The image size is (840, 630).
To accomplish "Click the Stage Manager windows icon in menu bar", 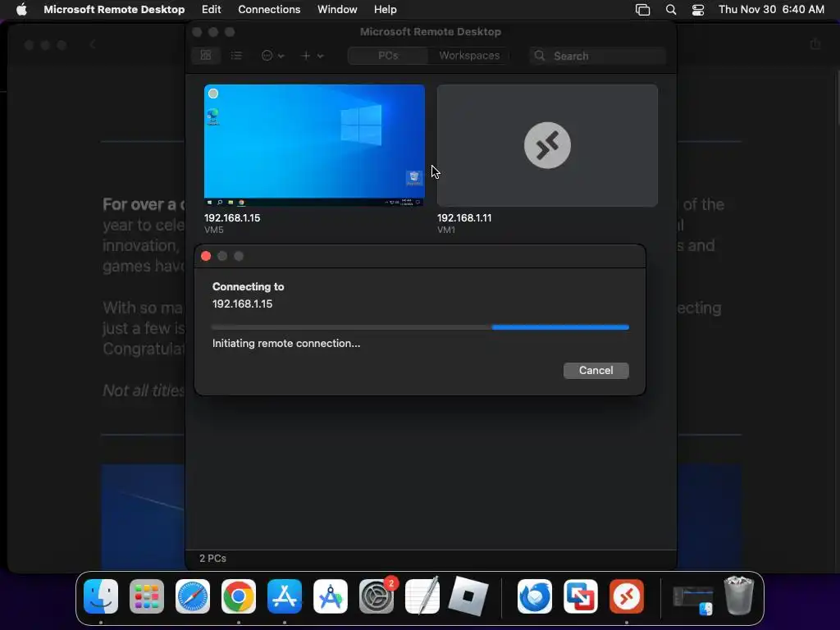I will coord(642,10).
